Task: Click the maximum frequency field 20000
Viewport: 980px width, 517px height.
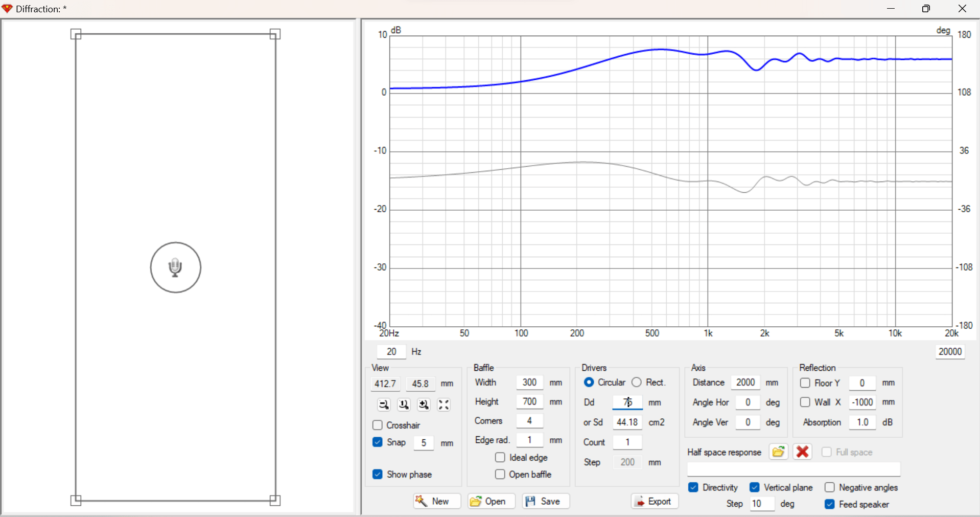Action: [x=950, y=352]
